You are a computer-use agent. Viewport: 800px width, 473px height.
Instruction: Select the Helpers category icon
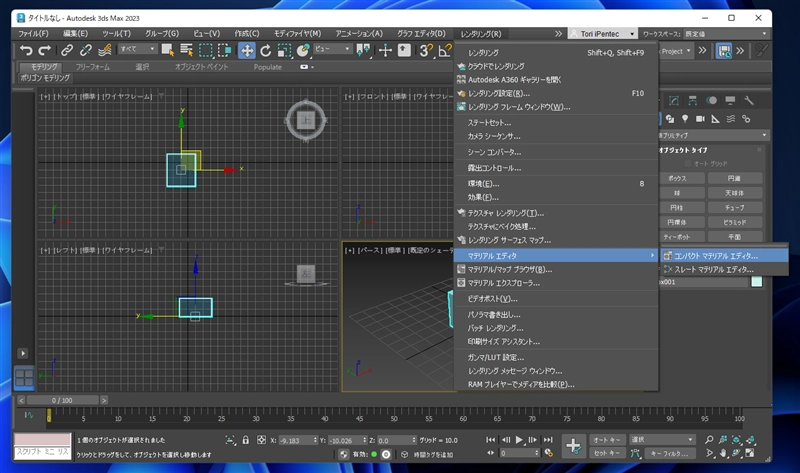pos(715,119)
